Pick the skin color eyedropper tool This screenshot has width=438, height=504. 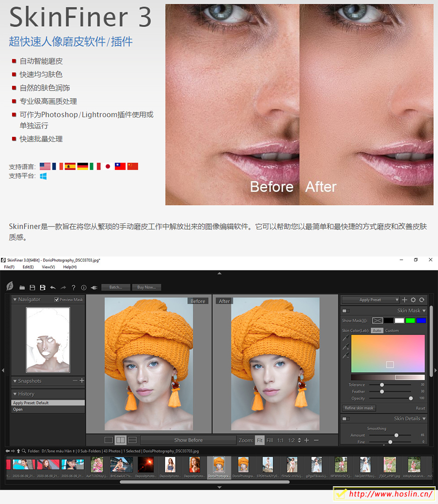(x=346, y=338)
